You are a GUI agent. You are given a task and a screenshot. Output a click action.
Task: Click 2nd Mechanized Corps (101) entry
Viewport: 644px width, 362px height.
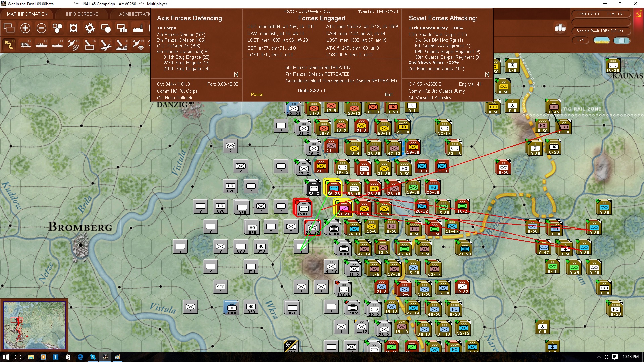[x=436, y=68]
